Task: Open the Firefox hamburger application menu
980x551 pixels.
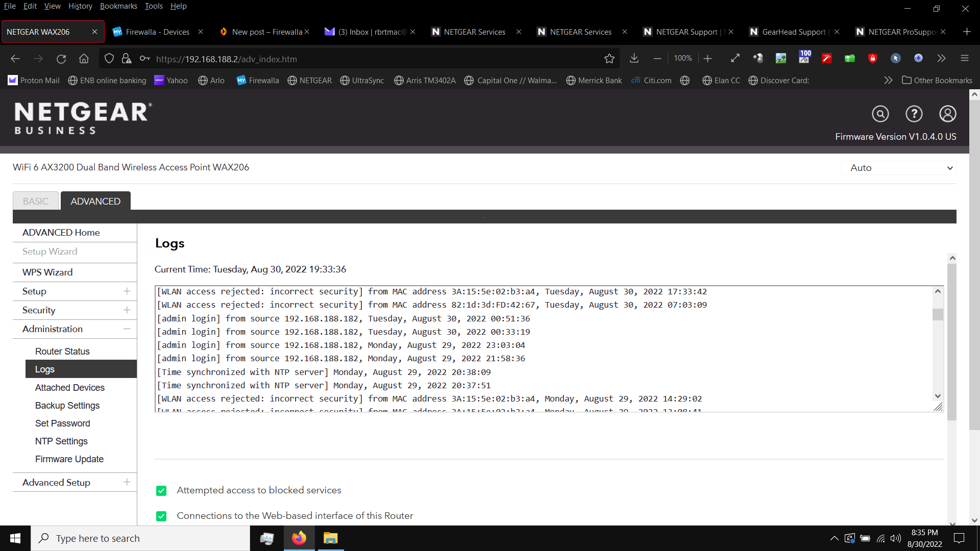Action: point(964,58)
